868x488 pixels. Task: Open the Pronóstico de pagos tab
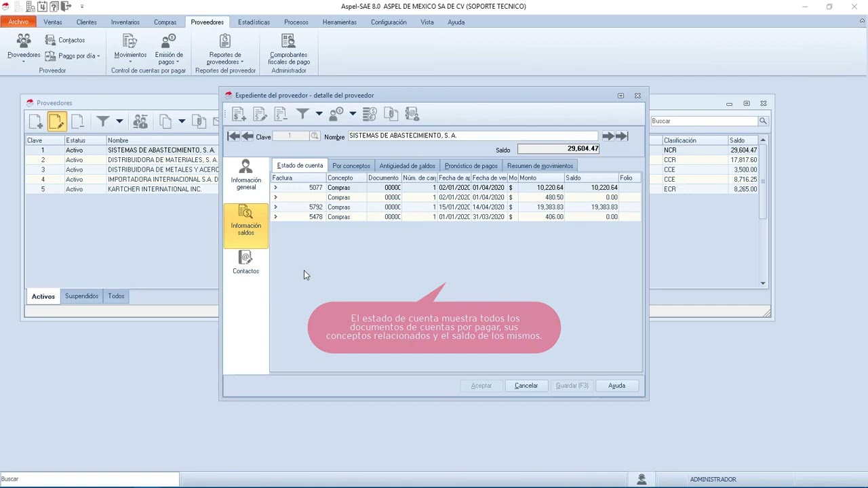pos(471,166)
